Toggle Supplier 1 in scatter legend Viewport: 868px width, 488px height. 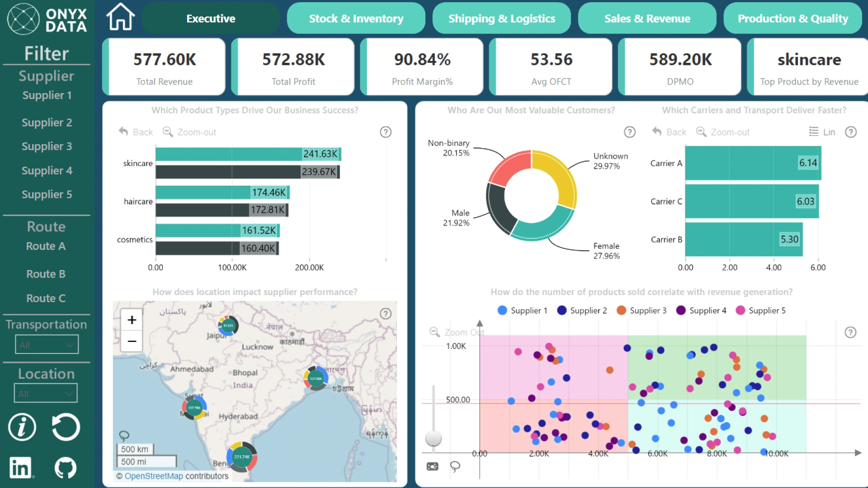click(x=522, y=310)
